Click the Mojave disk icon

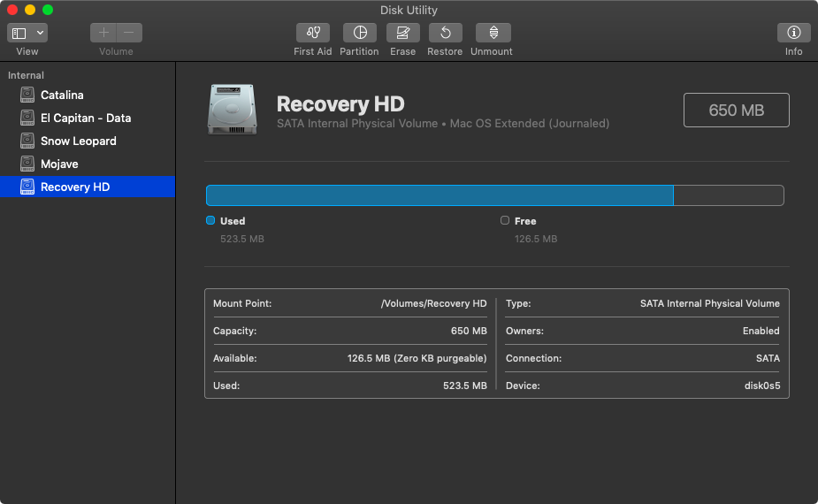[x=27, y=164]
